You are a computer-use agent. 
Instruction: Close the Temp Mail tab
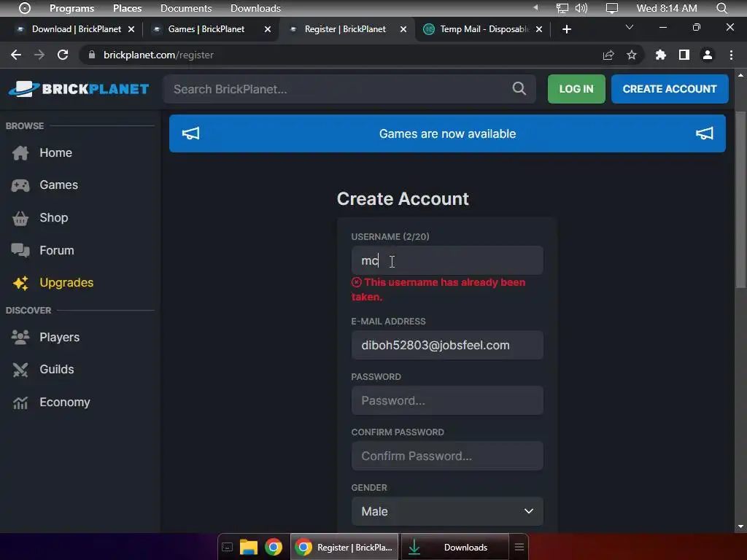click(539, 29)
